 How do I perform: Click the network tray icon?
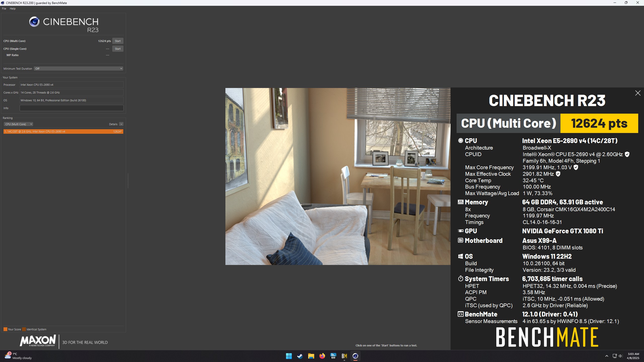click(x=615, y=356)
